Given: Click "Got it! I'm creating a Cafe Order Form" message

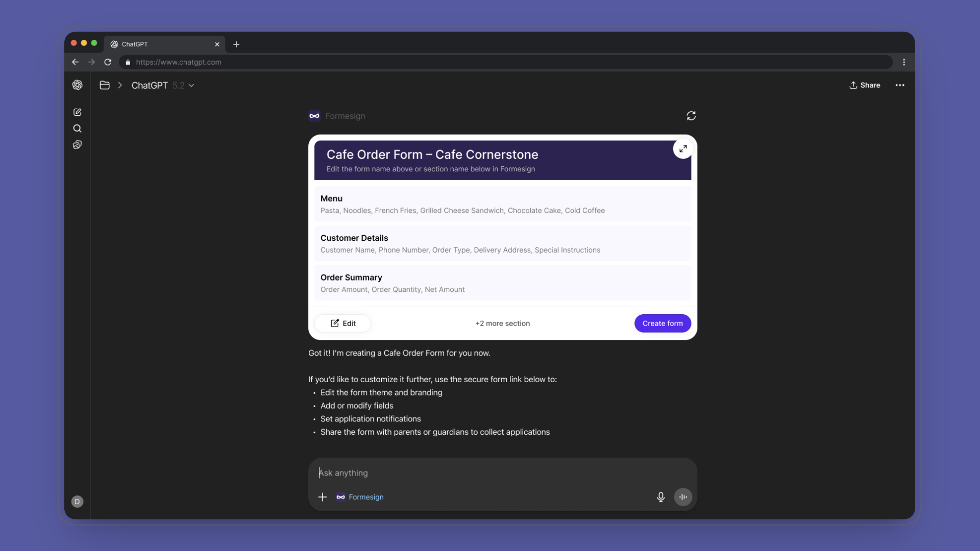Looking at the screenshot, I should 399,353.
